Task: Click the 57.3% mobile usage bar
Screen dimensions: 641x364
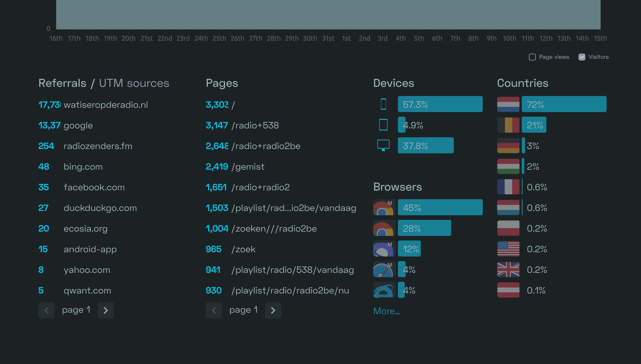Action: [440, 104]
